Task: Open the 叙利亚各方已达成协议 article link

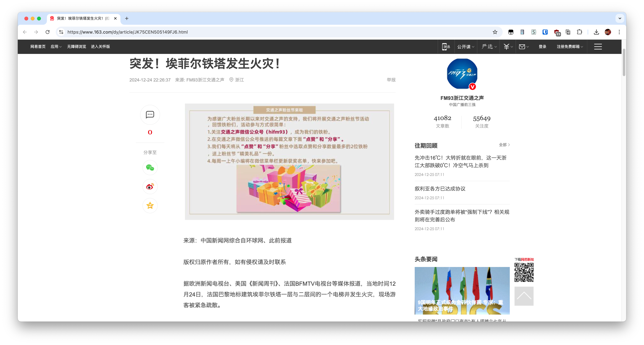Action: pos(440,189)
